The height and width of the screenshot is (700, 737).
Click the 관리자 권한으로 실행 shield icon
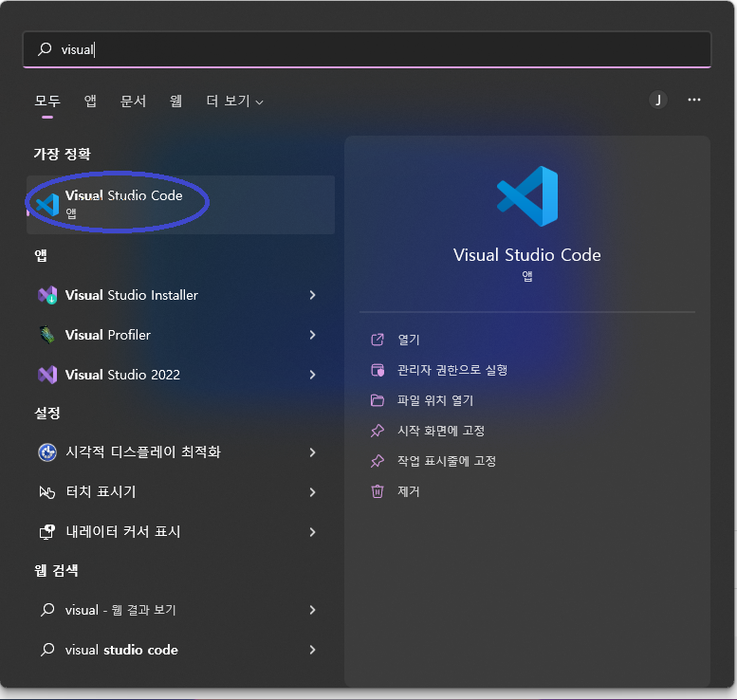pos(378,370)
